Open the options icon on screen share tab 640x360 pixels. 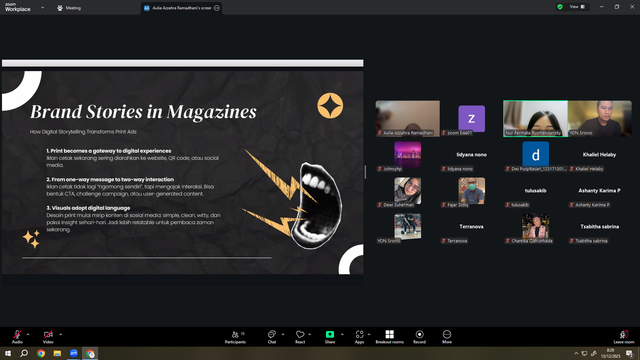(217, 8)
